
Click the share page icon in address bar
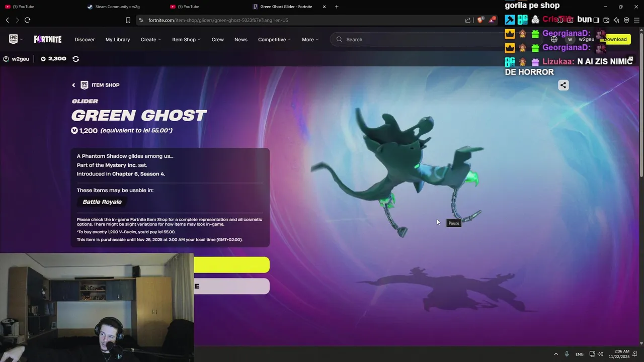(468, 20)
